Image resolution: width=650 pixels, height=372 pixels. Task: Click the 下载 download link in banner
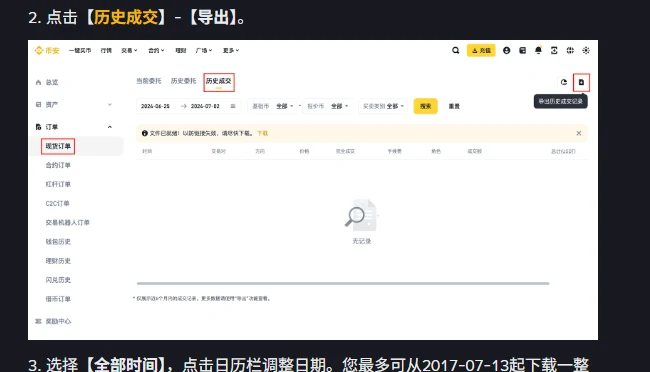pyautogui.click(x=262, y=133)
